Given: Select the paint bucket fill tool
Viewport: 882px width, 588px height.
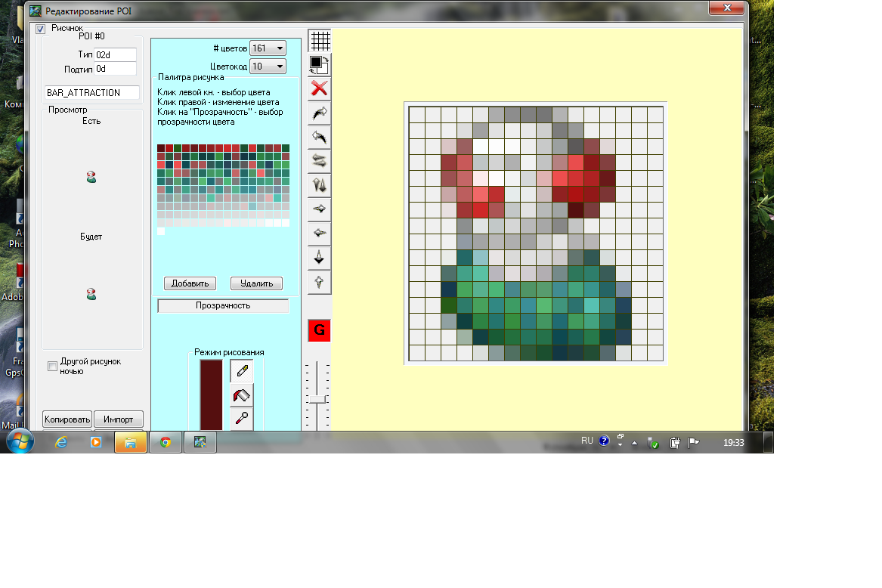Looking at the screenshot, I should [242, 395].
